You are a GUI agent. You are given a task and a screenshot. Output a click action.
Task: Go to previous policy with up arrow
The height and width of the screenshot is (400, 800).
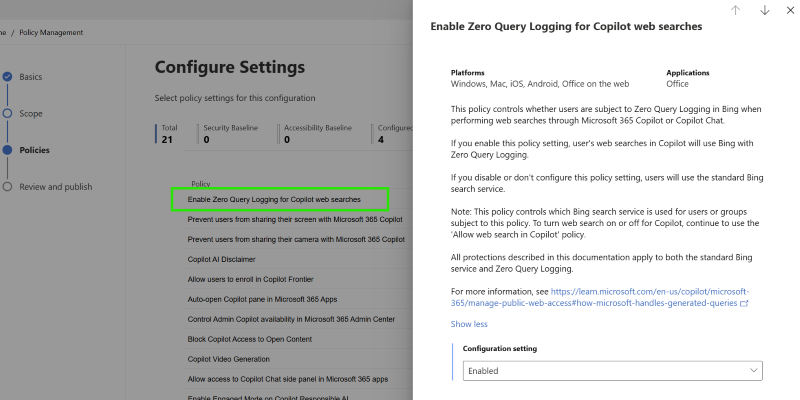tap(736, 10)
